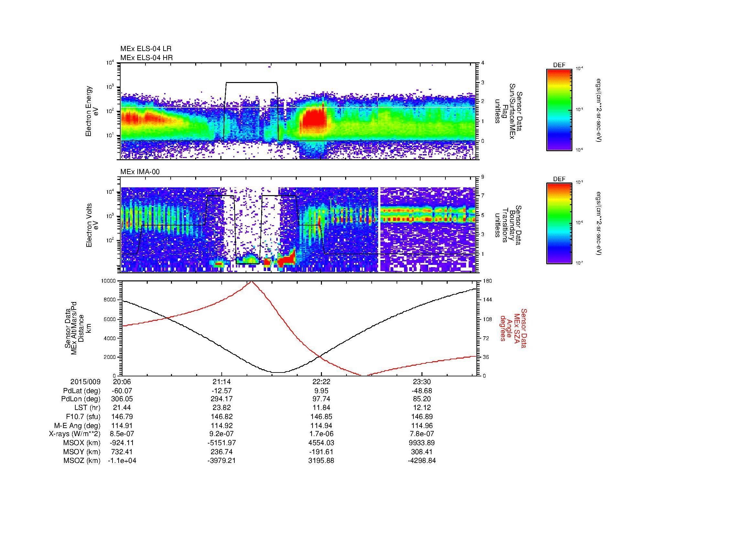Image resolution: width=756 pixels, height=534 pixels.
Task: Click the '10000' altitude axis tick
Action: 108,281
